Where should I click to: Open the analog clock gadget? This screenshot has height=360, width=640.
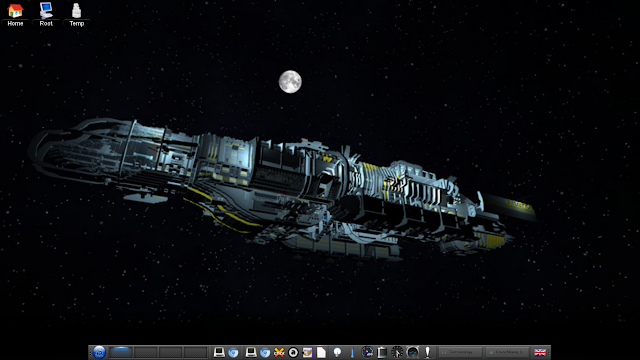point(397,352)
